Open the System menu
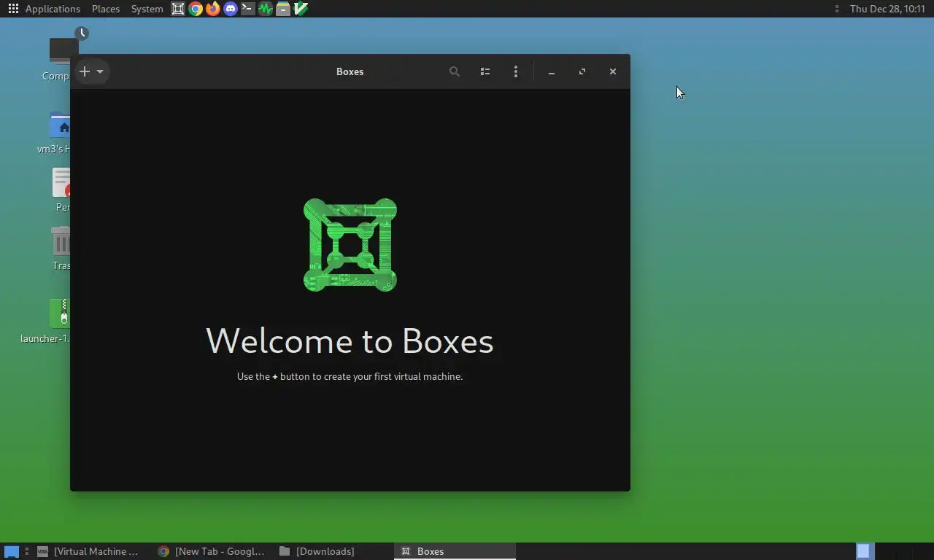Image resolution: width=934 pixels, height=560 pixels. pos(147,9)
